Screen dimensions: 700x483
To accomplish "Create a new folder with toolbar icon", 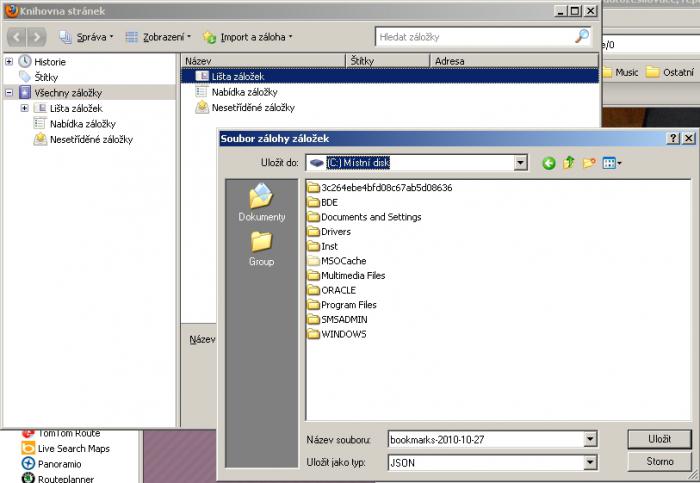I will click(590, 163).
